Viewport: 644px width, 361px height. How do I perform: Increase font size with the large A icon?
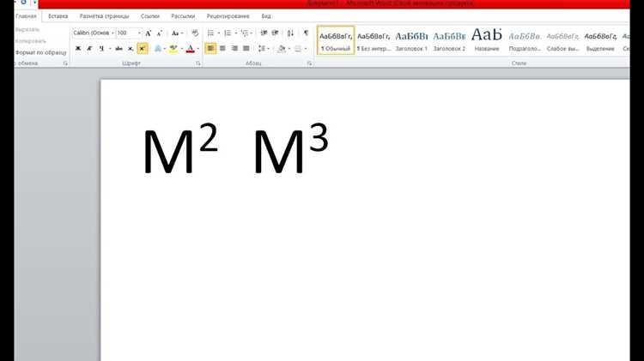coord(149,33)
